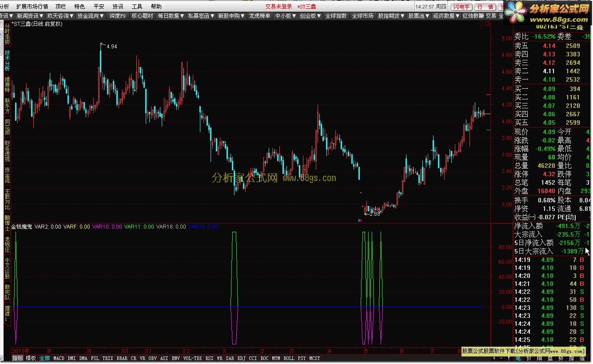Expand the 新股申购 dropdown

click(231, 16)
